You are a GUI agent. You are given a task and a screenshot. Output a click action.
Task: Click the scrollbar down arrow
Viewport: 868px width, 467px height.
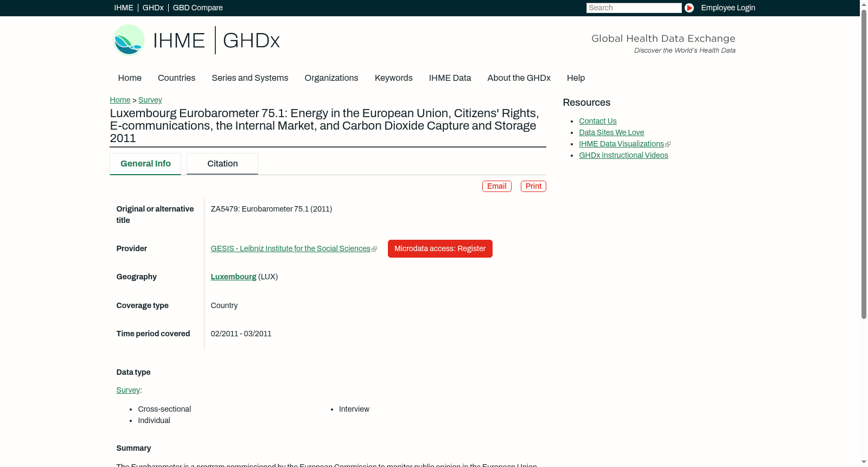click(x=864, y=463)
